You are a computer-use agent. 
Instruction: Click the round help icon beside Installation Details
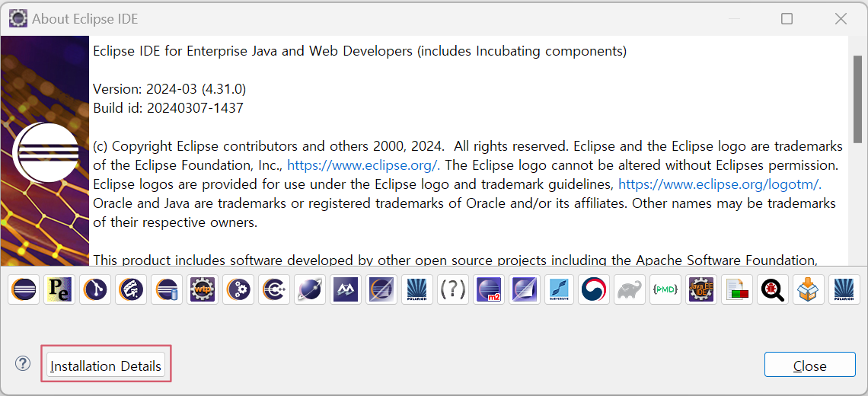coord(23,364)
